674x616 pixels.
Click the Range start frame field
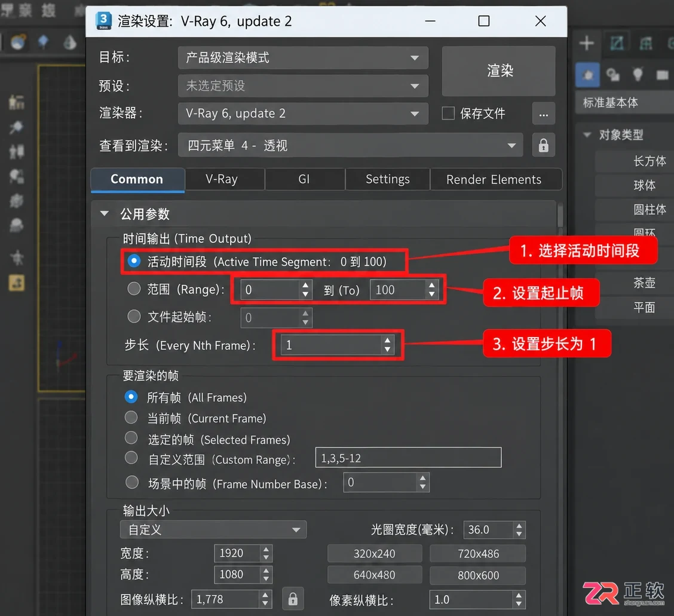click(270, 290)
